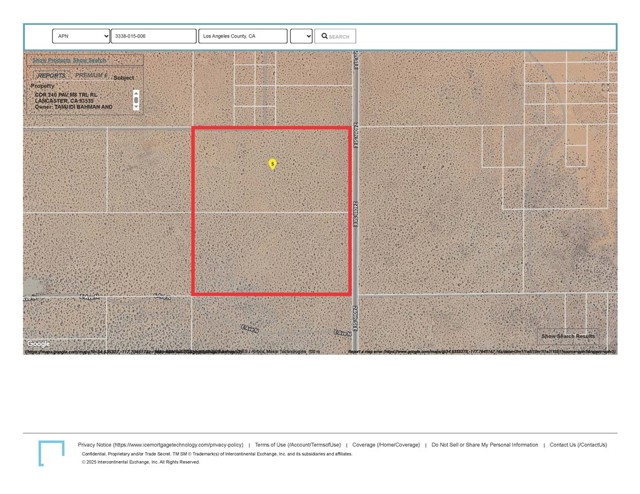This screenshot has width=640, height=494.
Task: Open the Contact Us link
Action: tap(578, 445)
